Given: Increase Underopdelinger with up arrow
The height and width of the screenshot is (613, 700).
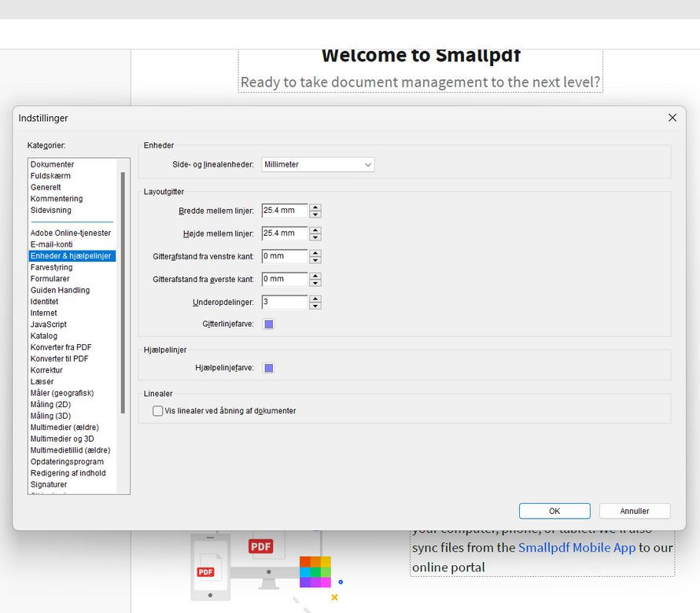Looking at the screenshot, I should pyautogui.click(x=315, y=299).
